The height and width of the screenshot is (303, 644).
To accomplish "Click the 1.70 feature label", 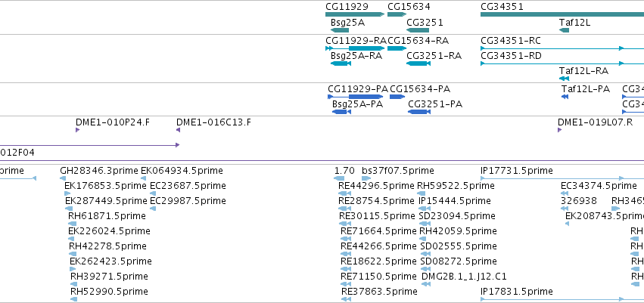I will [x=344, y=171].
